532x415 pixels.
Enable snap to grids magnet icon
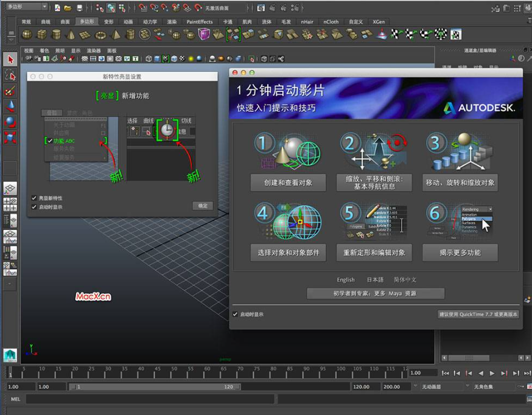click(x=143, y=8)
